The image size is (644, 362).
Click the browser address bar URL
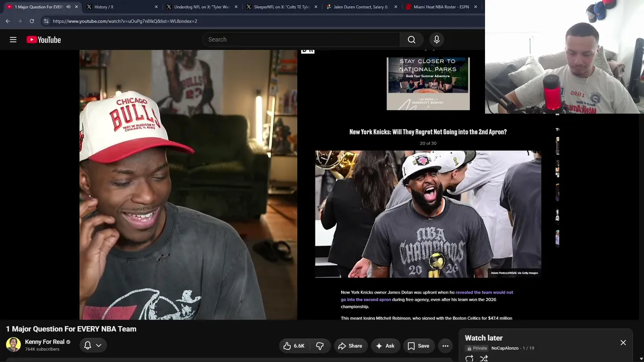(125, 21)
